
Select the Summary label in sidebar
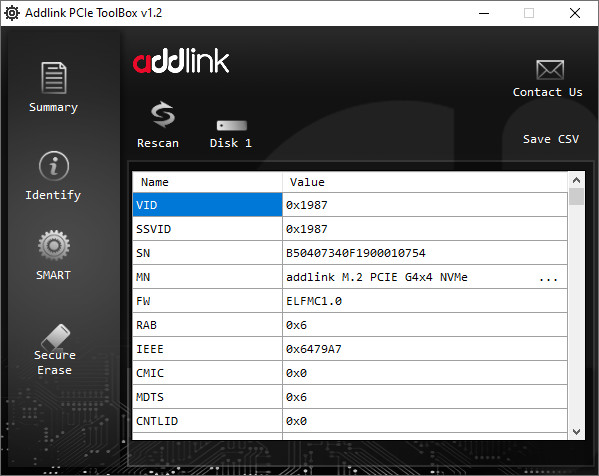point(53,107)
